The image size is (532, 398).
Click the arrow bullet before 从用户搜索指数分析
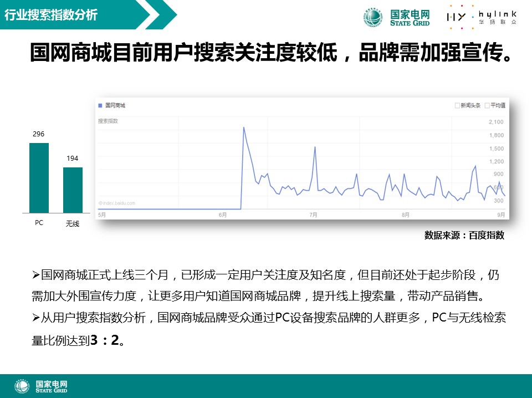click(x=36, y=318)
